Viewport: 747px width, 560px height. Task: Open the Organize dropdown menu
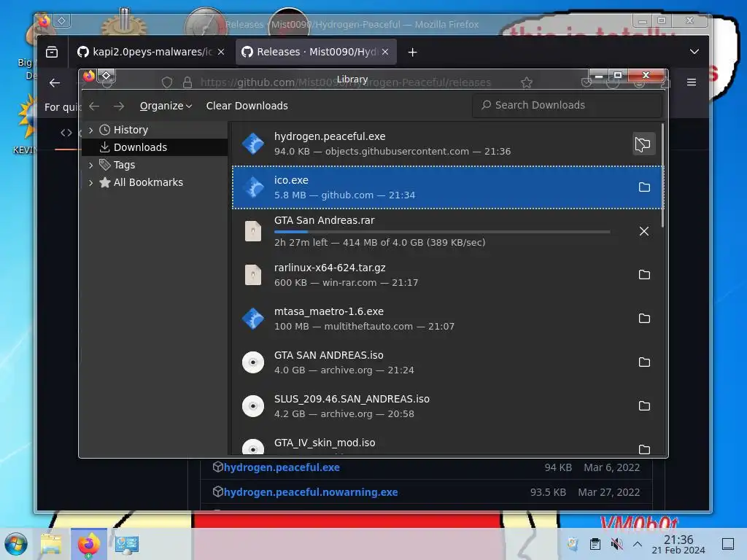pyautogui.click(x=166, y=106)
